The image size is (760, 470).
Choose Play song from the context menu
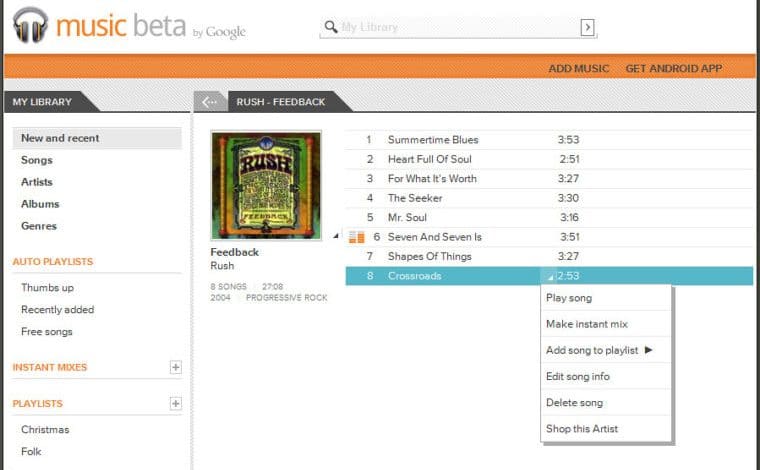pos(606,298)
